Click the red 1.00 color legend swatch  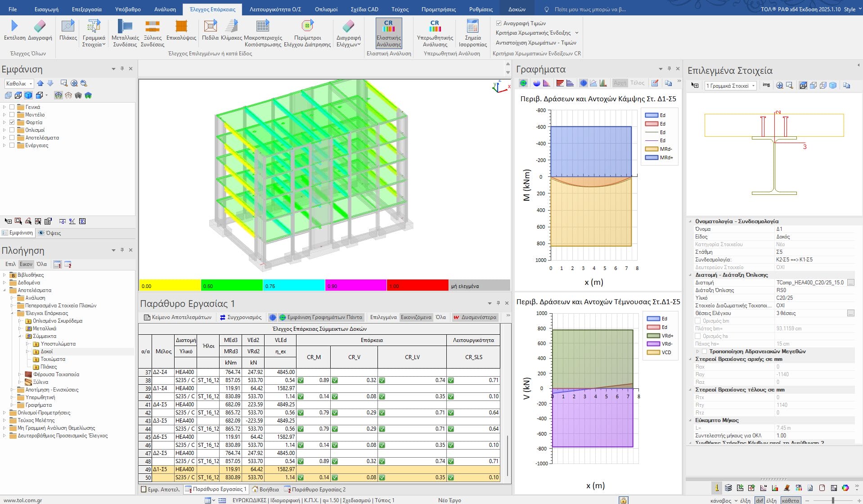point(417,286)
